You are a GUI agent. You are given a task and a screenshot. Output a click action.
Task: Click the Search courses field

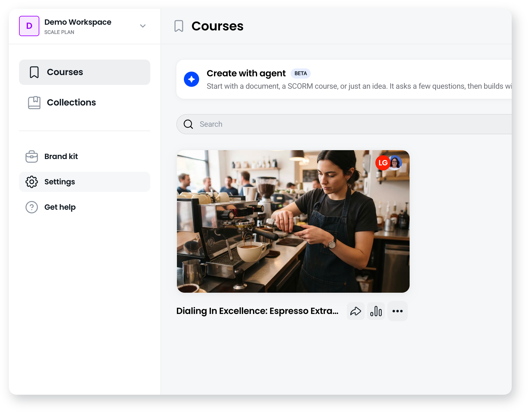tap(344, 124)
